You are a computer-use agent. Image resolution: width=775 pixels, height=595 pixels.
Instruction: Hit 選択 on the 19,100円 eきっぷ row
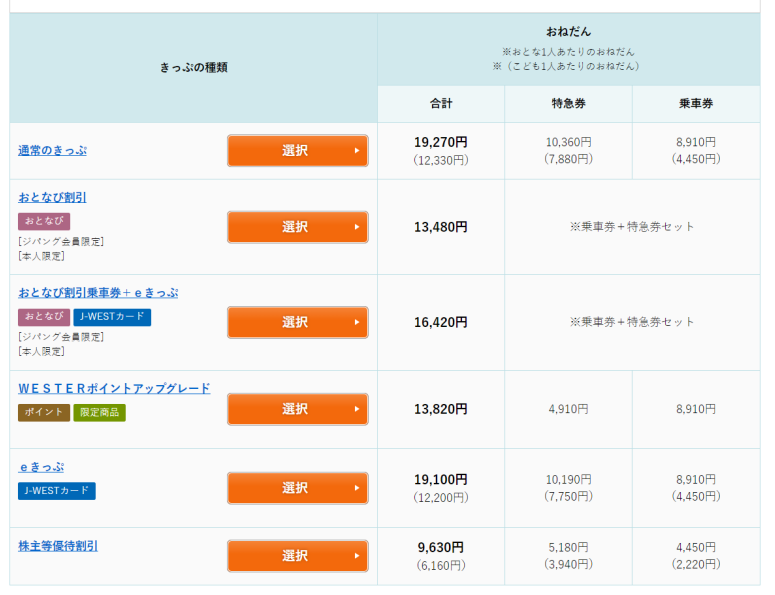click(297, 488)
